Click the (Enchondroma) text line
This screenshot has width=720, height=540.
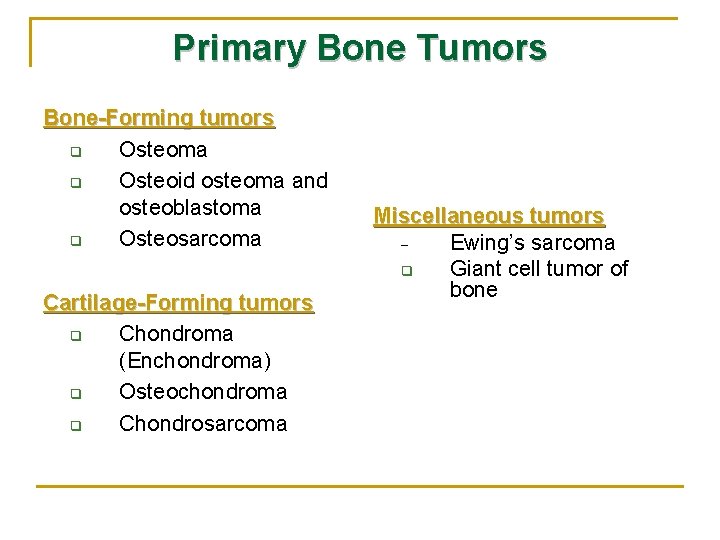195,361
